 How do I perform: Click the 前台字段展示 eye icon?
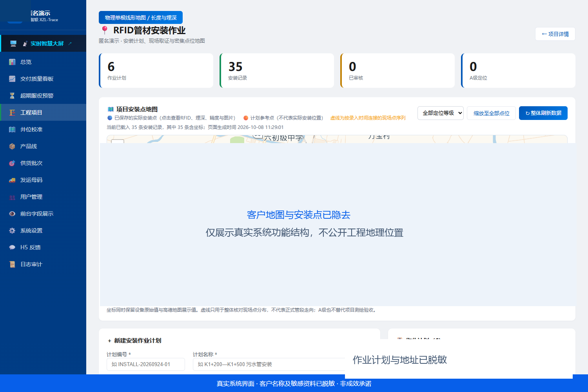(x=12, y=214)
